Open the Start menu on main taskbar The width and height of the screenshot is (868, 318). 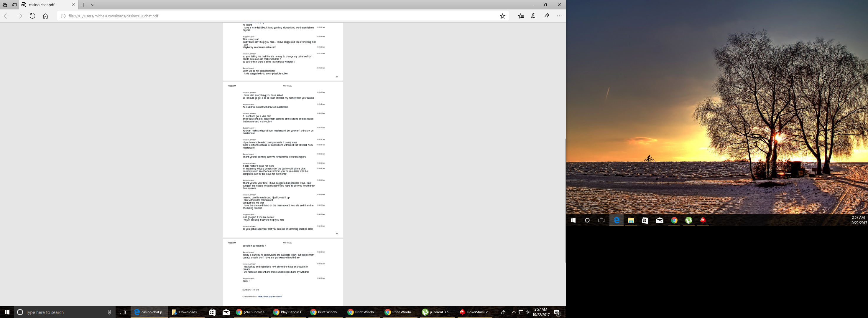7,312
